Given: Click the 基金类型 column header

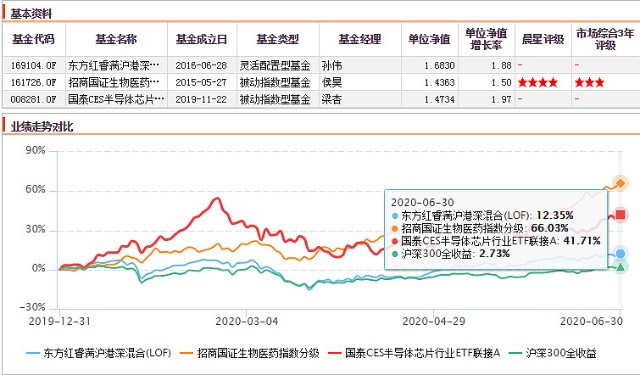Looking at the screenshot, I should (278, 39).
